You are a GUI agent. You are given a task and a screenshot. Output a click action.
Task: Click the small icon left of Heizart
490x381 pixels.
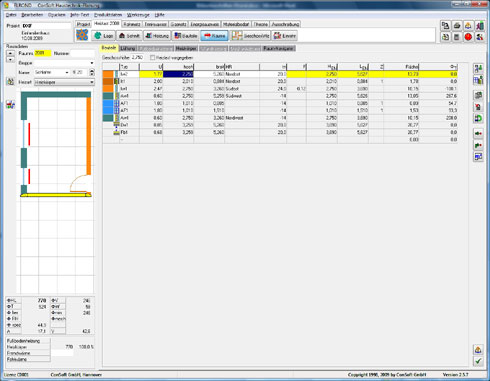10,82
